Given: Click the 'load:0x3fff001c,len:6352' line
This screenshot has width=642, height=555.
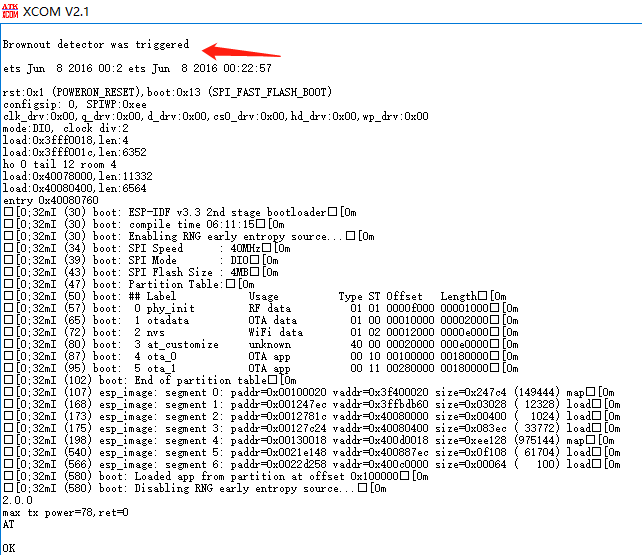Looking at the screenshot, I should tap(75, 152).
